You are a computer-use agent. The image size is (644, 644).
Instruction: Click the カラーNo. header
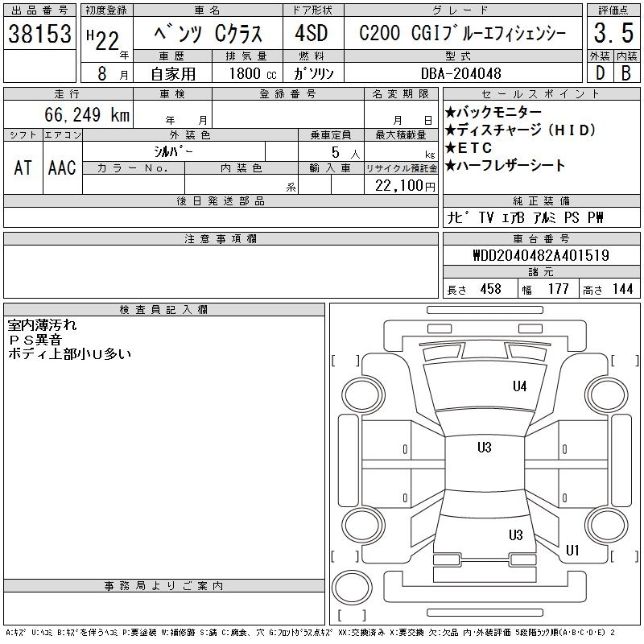[x=133, y=168]
